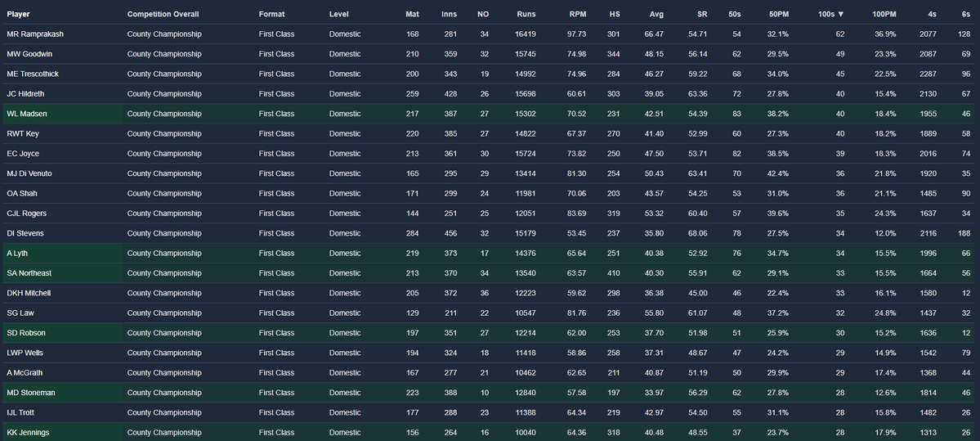Click the Format column header
Screen dimensions: 980x441
271,14
